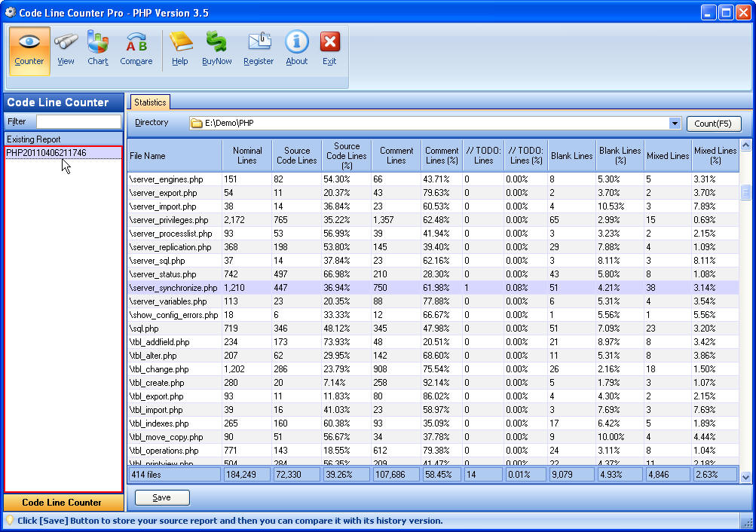Click the 107,686 comment lines total
756x532 pixels.
point(396,474)
